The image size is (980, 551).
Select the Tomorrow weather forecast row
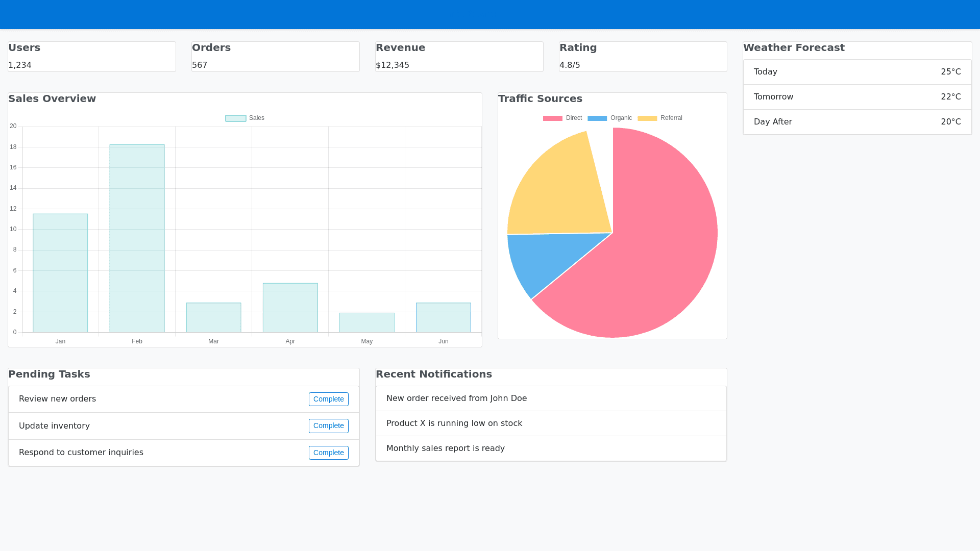pyautogui.click(x=857, y=97)
